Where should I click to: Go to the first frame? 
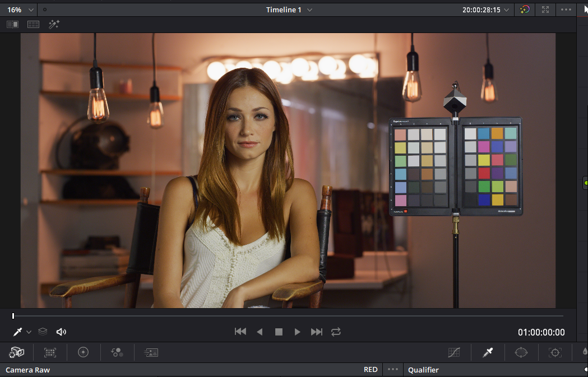click(240, 332)
